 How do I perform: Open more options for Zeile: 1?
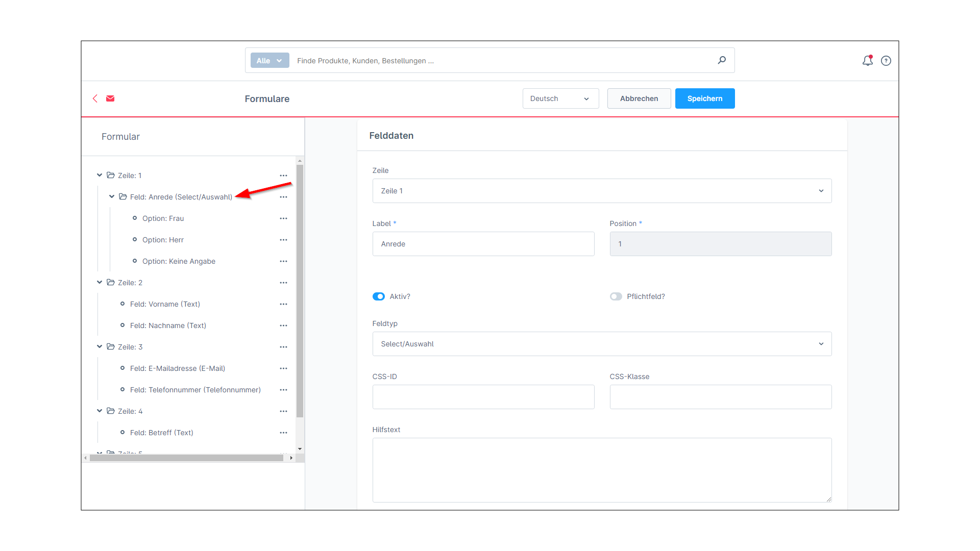click(x=283, y=176)
